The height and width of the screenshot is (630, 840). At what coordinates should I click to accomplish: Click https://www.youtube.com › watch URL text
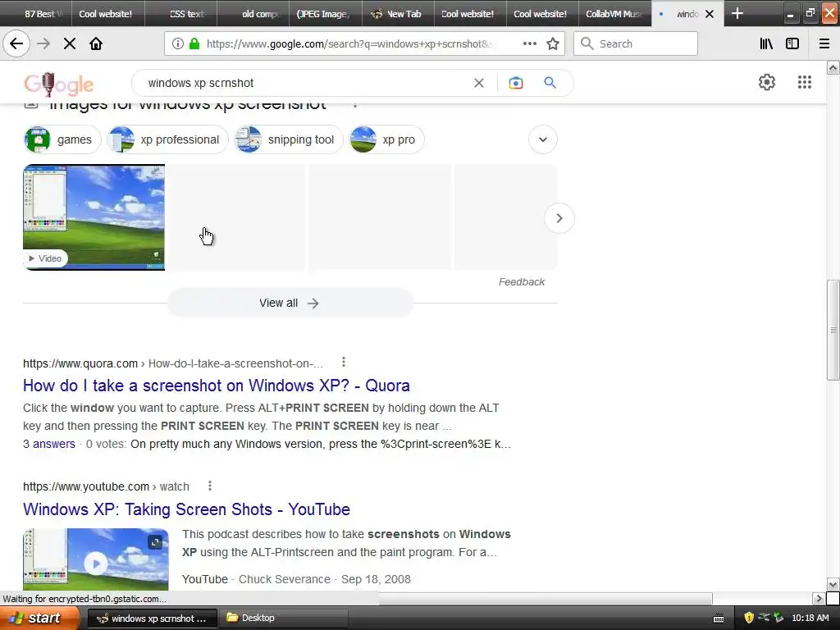tap(106, 487)
